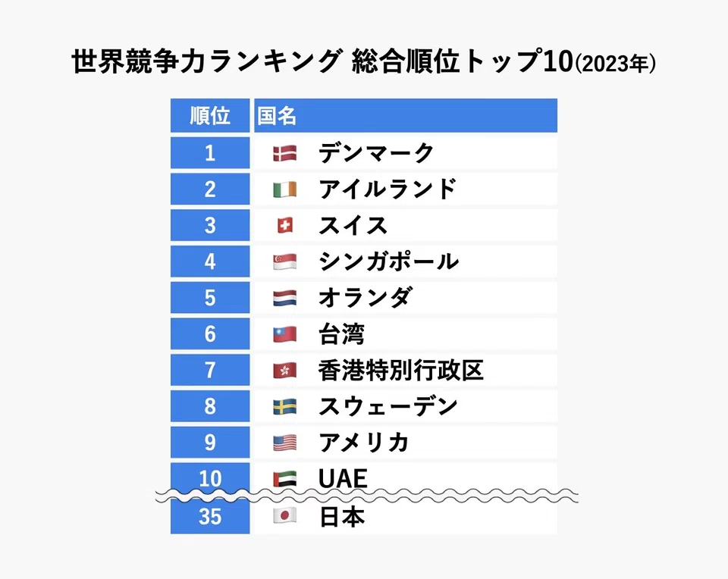
Task: Click the Ireland flag icon
Action: click(284, 189)
